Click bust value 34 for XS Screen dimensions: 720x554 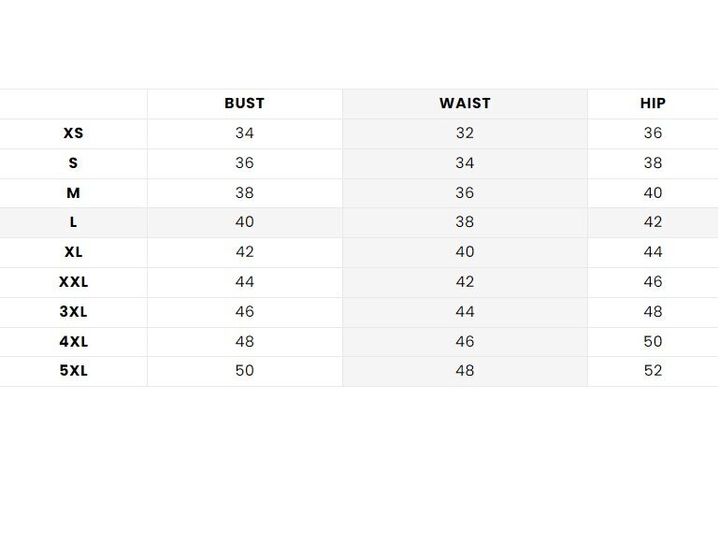coord(244,133)
